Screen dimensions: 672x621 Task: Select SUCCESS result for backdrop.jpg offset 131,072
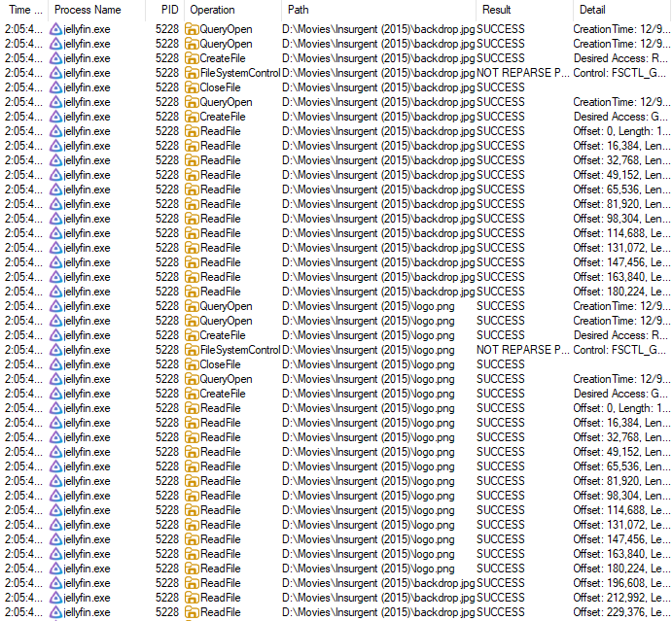(x=501, y=248)
